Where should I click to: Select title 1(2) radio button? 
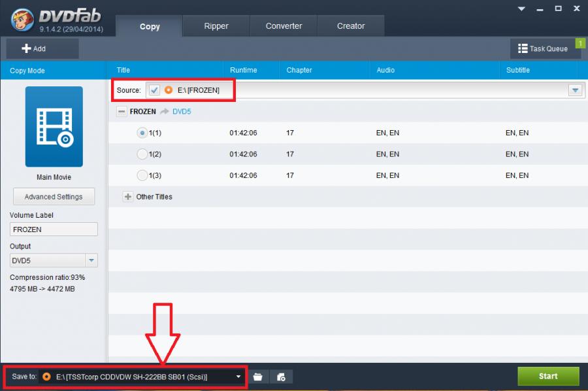142,154
